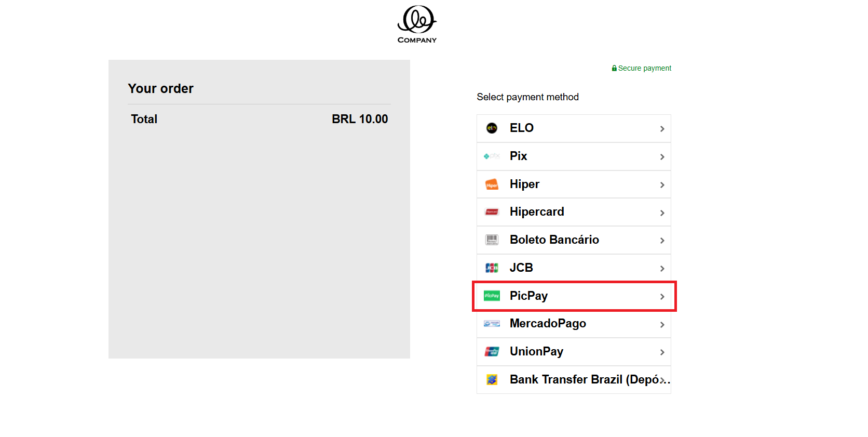This screenshot has width=868, height=437.
Task: Click the Hipercard brand icon
Action: pos(492,212)
